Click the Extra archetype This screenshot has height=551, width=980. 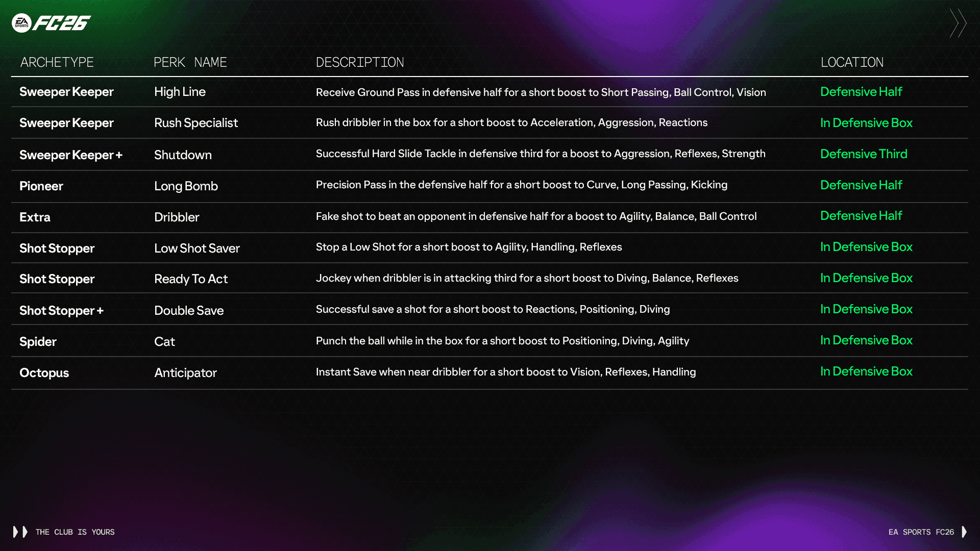click(35, 217)
